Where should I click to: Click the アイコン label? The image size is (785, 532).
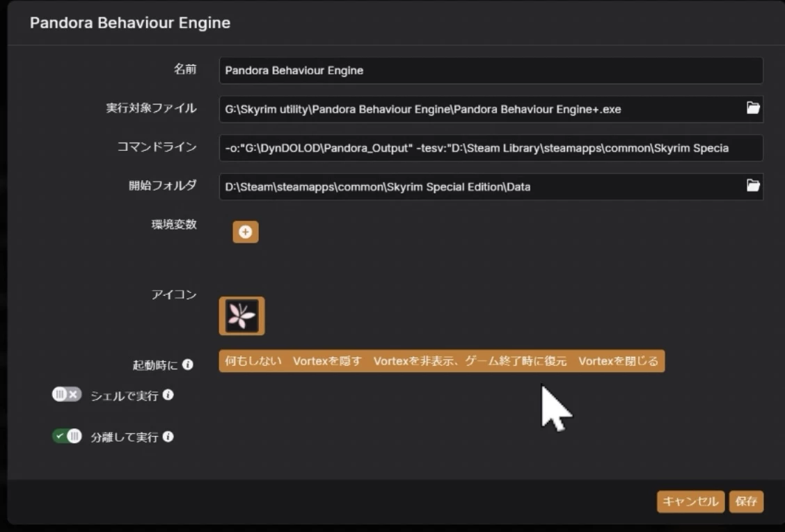tap(174, 294)
